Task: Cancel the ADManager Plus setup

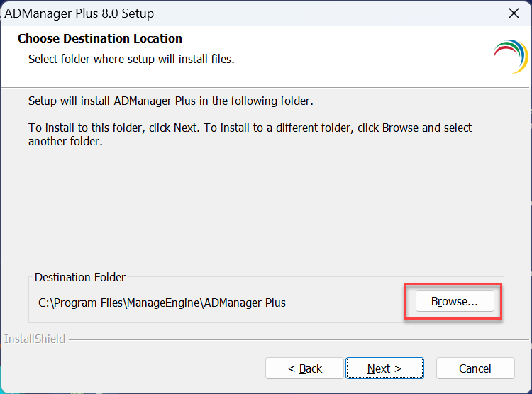Action: pyautogui.click(x=475, y=368)
